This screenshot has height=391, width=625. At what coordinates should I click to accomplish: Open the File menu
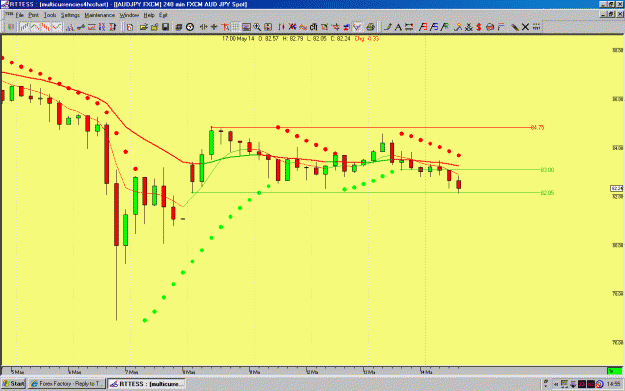(20, 15)
